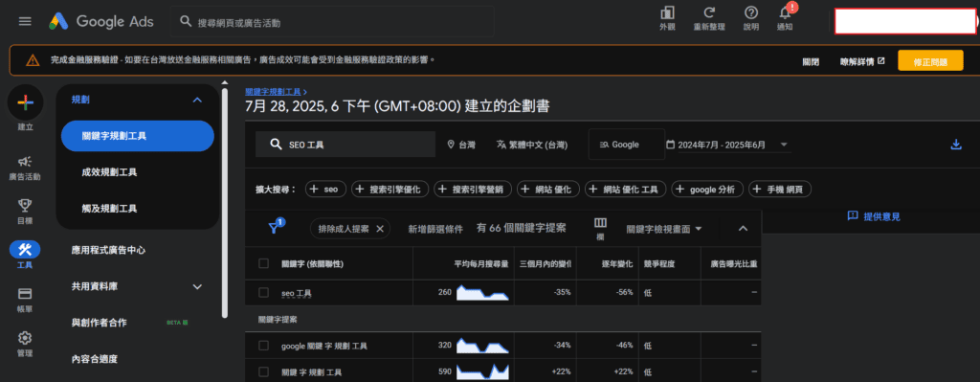
Task: Select 關鍵字規劃工具 in the sidebar
Action: (138, 136)
